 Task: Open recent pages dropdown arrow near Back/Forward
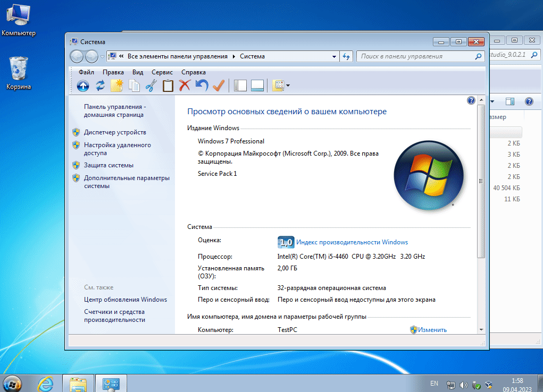coord(102,56)
